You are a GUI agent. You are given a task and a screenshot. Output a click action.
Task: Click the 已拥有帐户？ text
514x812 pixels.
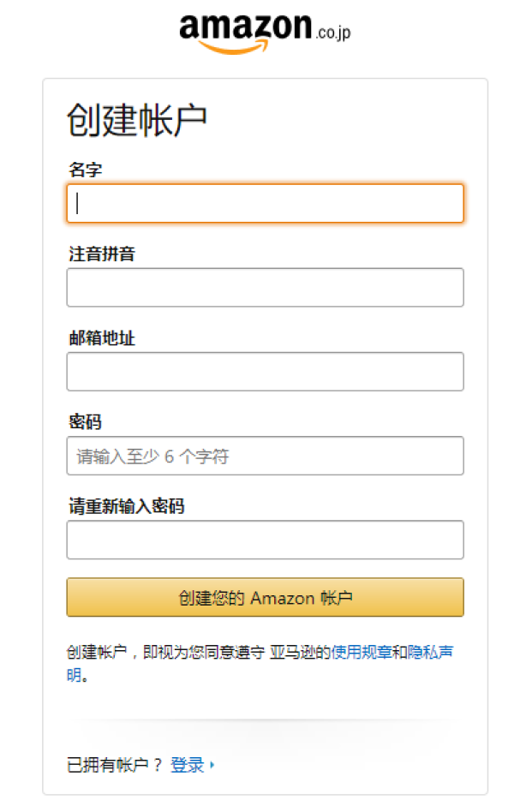[x=115, y=765]
